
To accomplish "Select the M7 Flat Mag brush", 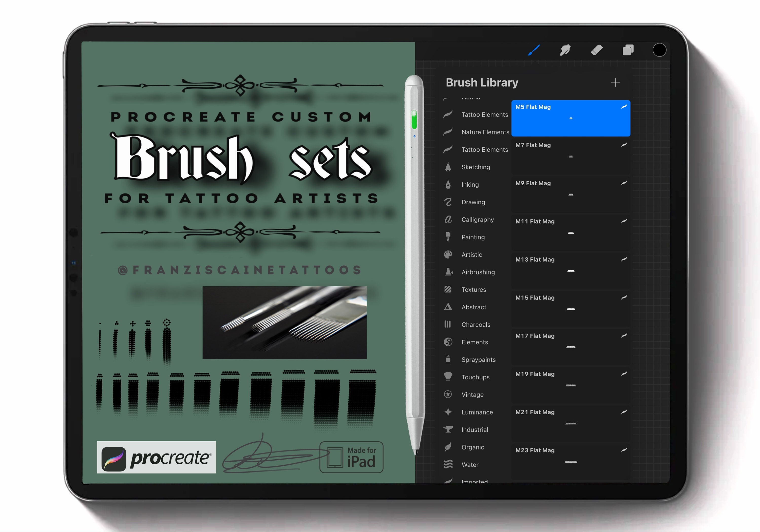I will (x=571, y=156).
